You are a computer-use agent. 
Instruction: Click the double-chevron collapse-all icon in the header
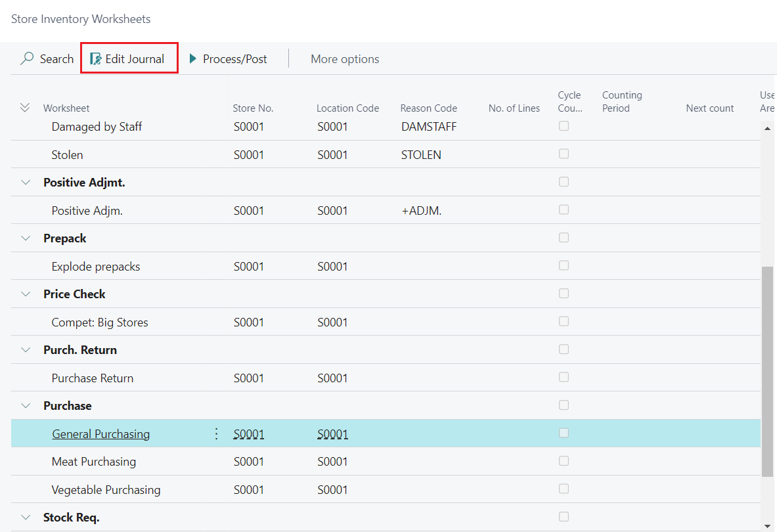pyautogui.click(x=26, y=108)
